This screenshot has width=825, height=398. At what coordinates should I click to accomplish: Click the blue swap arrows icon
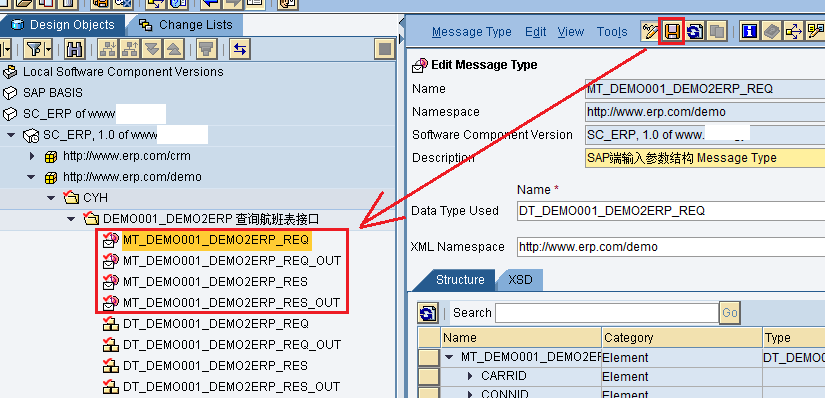click(240, 50)
